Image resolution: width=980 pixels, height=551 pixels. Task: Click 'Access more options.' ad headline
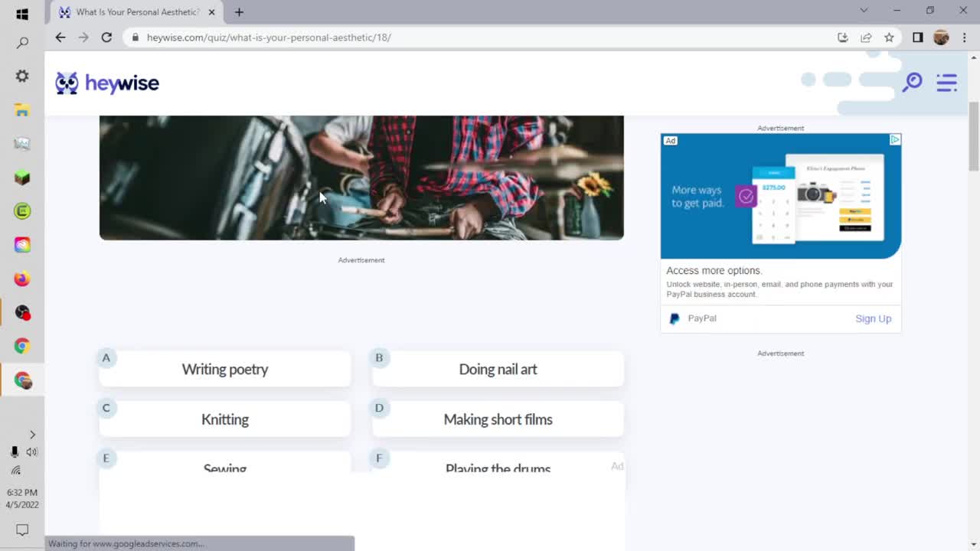coord(714,271)
